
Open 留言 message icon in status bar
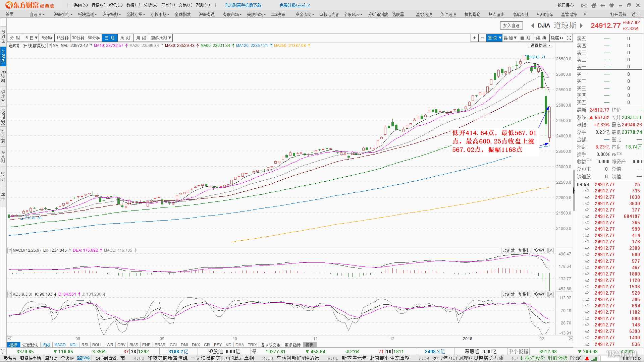(9, 358)
